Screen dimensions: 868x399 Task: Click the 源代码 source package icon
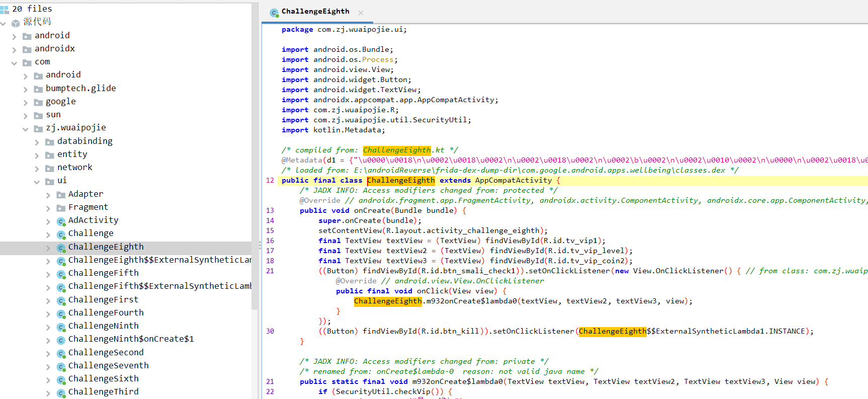(16, 23)
